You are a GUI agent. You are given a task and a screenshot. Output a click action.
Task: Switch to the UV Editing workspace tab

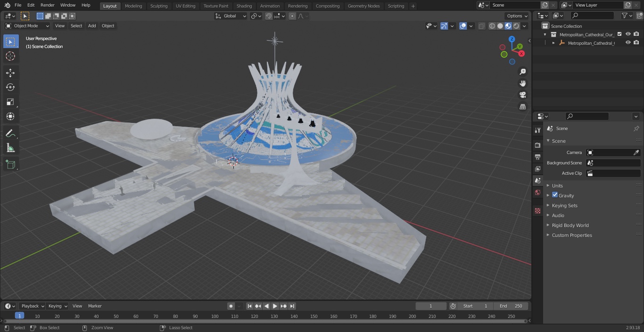185,6
